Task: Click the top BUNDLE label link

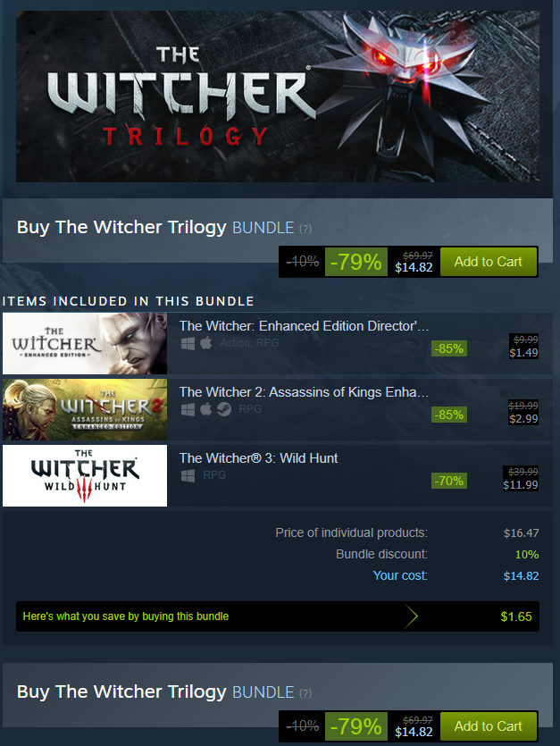Action: pyautogui.click(x=263, y=228)
